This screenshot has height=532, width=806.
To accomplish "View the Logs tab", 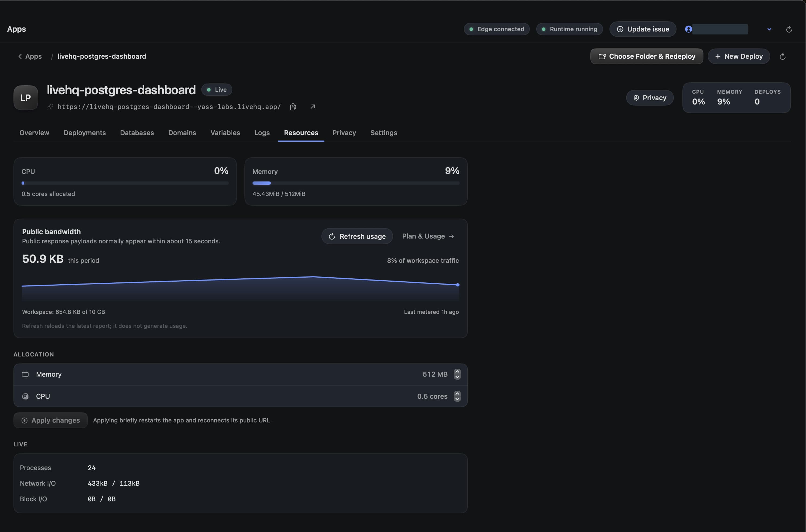I will [262, 133].
